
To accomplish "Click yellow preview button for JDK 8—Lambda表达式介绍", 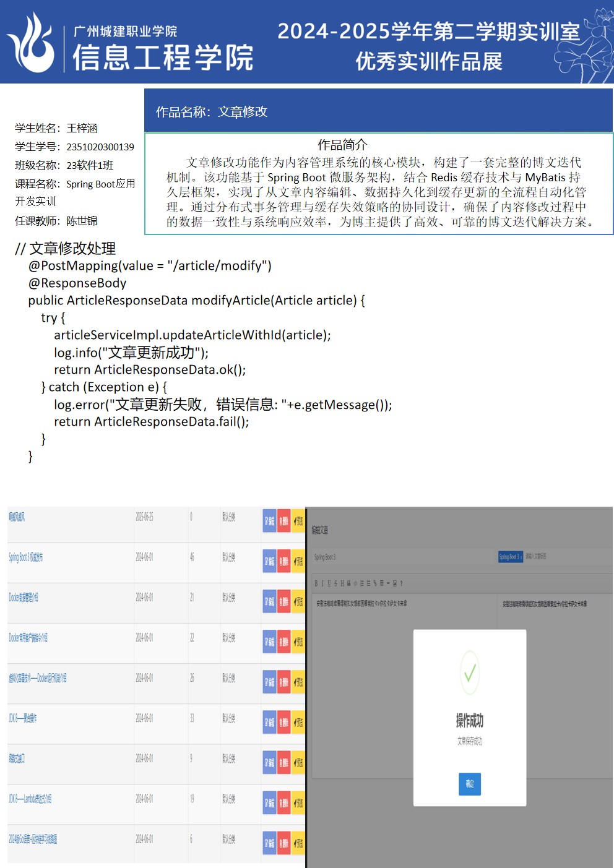I will [298, 803].
